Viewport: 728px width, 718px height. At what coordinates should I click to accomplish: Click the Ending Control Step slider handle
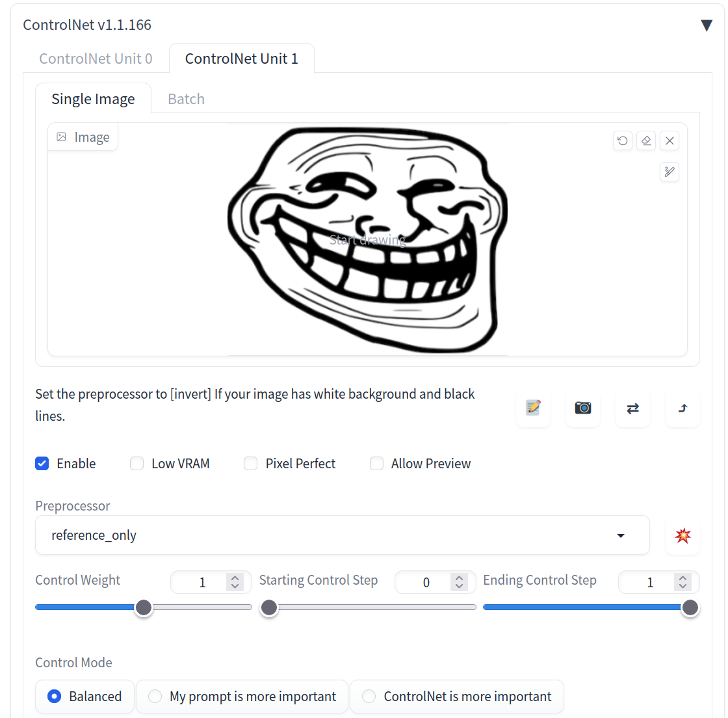pos(690,607)
